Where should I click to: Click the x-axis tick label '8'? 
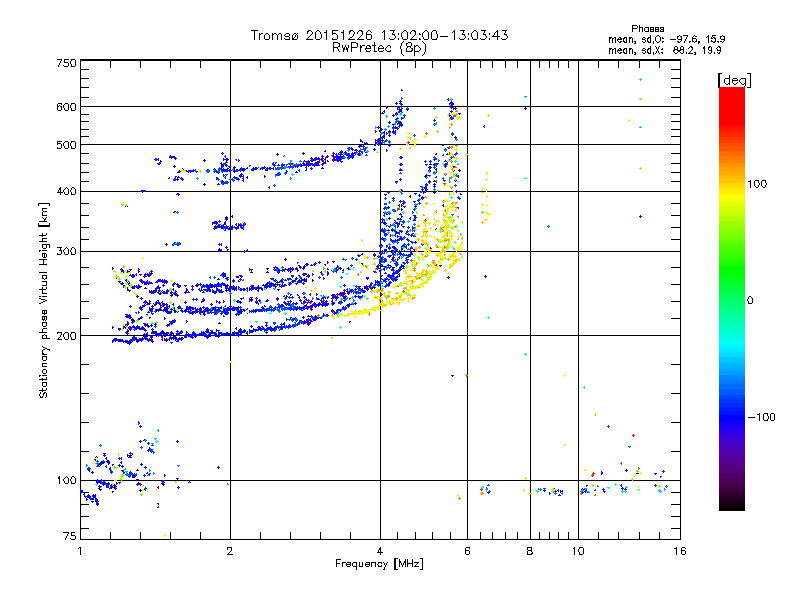(530, 551)
